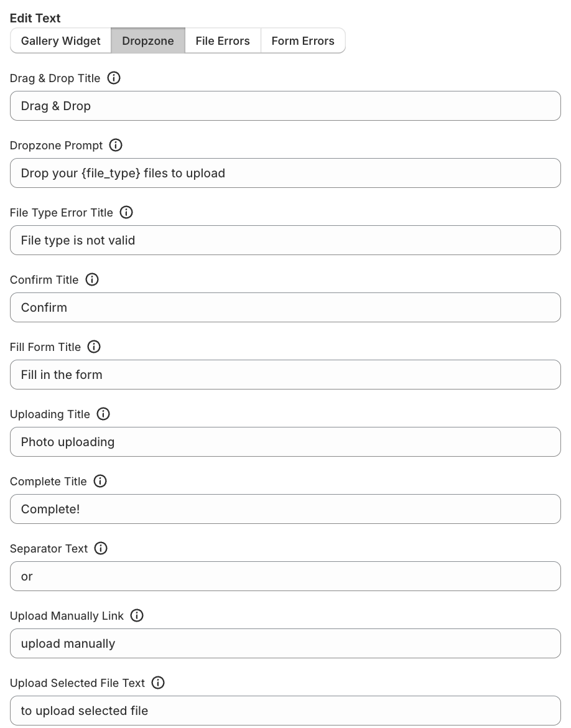
Task: Click the Drag & Drop Title input field
Action: click(x=285, y=106)
